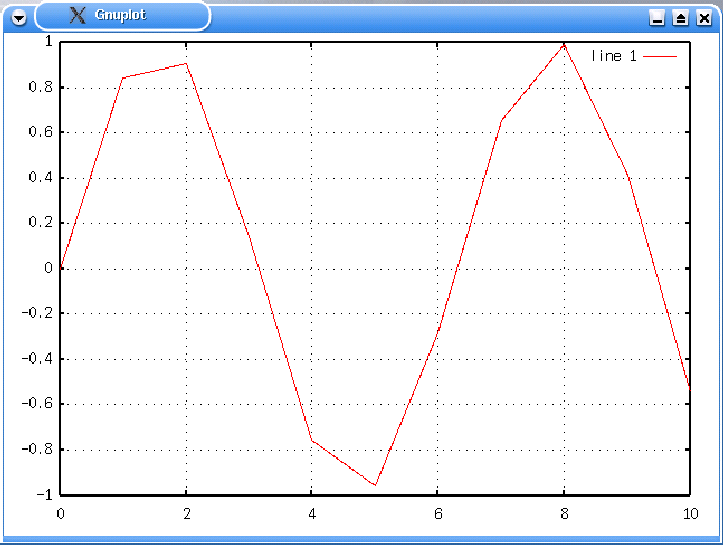Click y-axis label -0.4
This screenshot has height=545, width=723.
37,359
